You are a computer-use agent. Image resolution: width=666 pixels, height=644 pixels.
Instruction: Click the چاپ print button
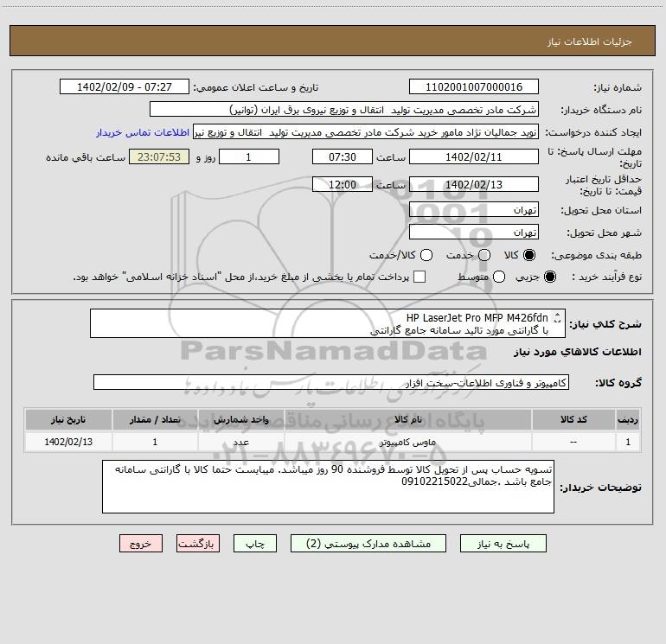coord(255,544)
